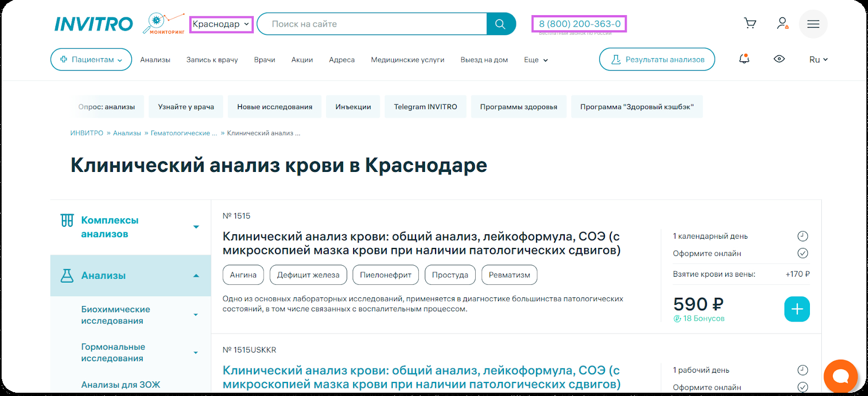
Task: Click the Пиелонефрит tag
Action: 386,275
